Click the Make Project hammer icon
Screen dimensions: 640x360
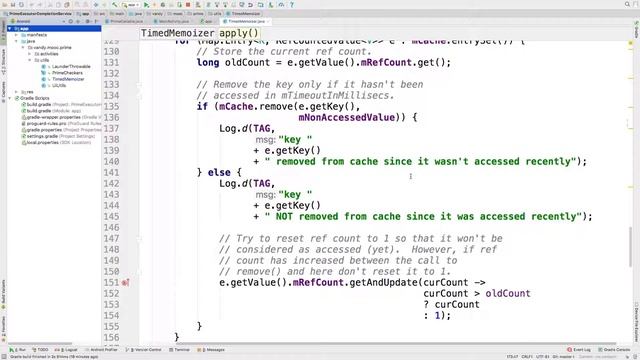[115, 5]
